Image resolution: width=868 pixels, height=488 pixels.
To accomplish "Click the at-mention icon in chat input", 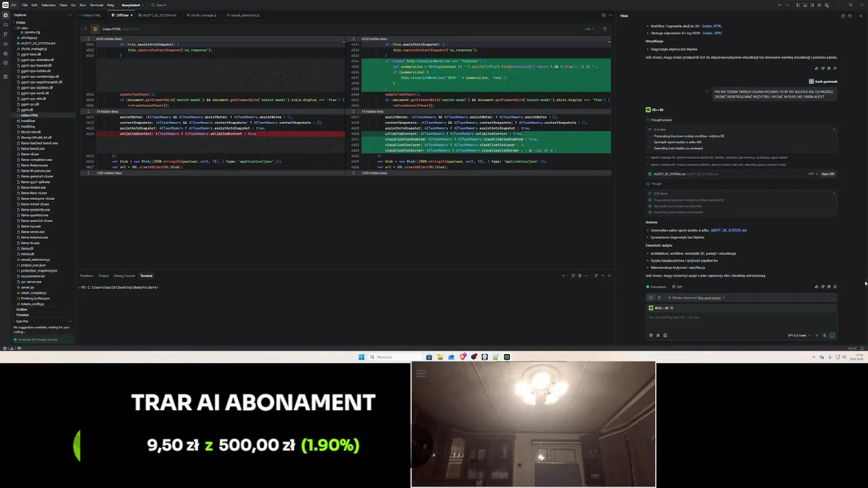I will click(651, 335).
